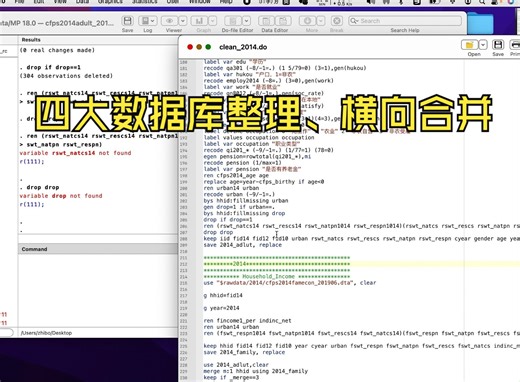
Task: Expand the Graph dropdown arrow
Action: pyautogui.click(x=212, y=21)
